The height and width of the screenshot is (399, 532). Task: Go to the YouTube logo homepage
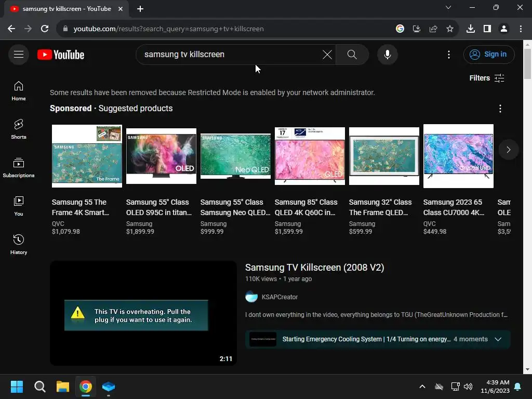click(x=61, y=55)
